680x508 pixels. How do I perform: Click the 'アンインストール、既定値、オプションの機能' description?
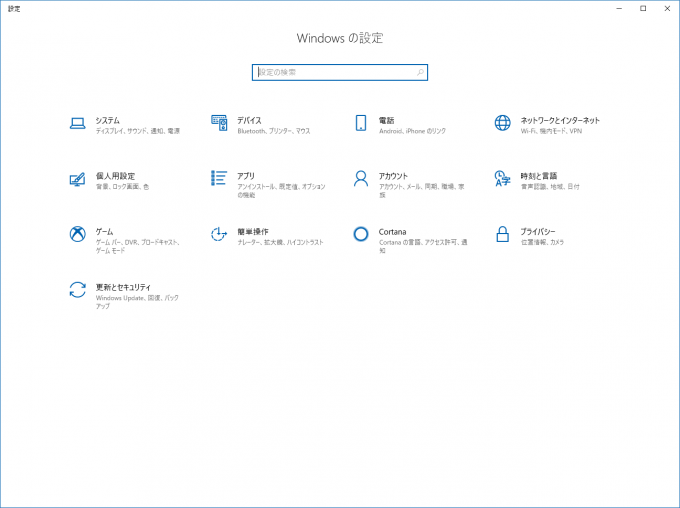[x=281, y=191]
